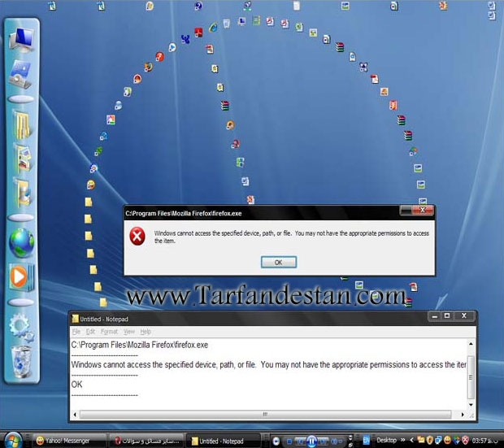
Task: Click Notepad horizontal scrollbar left arrow
Action: [75, 415]
